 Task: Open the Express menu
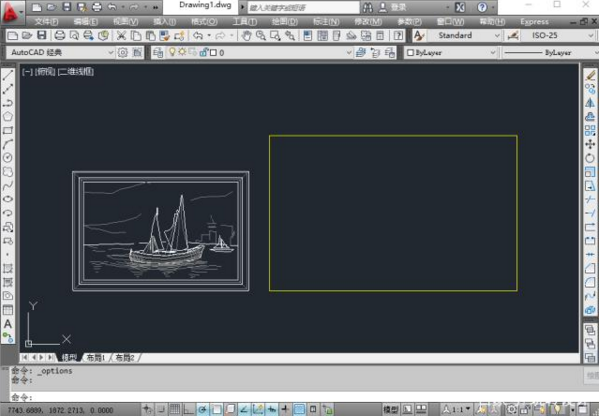(534, 22)
